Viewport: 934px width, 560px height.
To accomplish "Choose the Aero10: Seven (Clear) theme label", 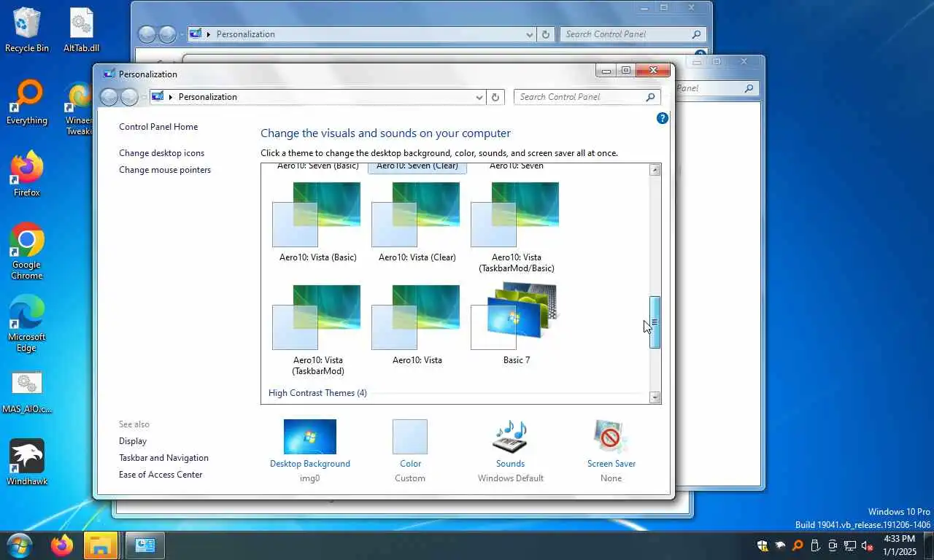I will tap(417, 166).
